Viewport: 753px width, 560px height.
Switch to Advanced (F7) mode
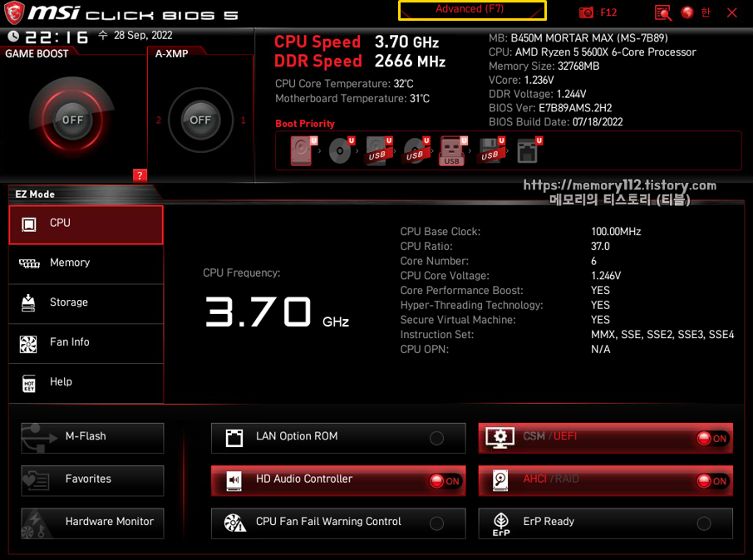pos(472,10)
